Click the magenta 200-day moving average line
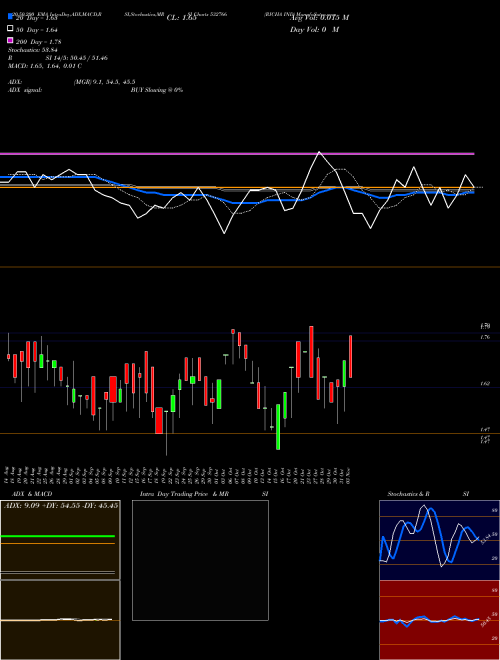The width and height of the screenshot is (500, 660). click(x=237, y=154)
